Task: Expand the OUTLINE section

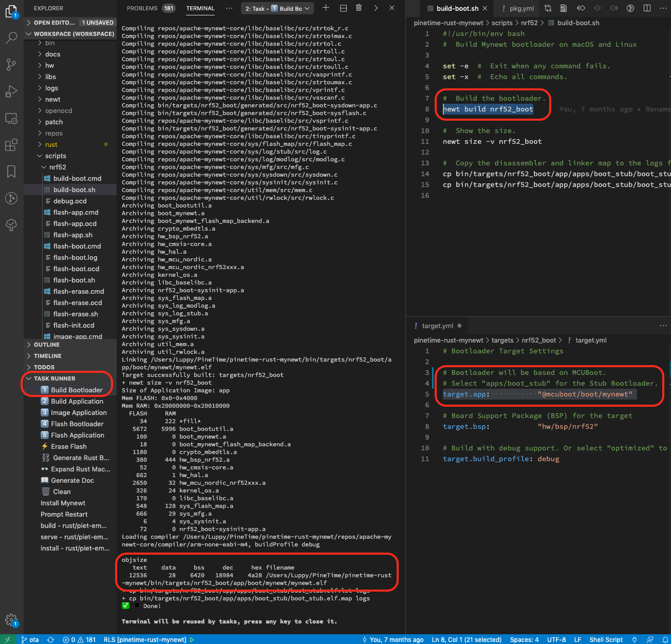Action: pyautogui.click(x=47, y=345)
